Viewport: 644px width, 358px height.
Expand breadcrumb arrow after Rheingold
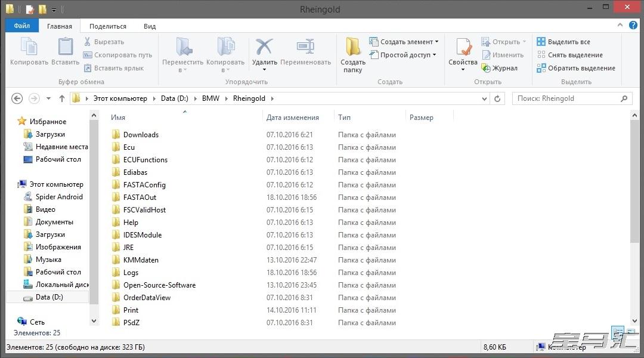tap(273, 98)
